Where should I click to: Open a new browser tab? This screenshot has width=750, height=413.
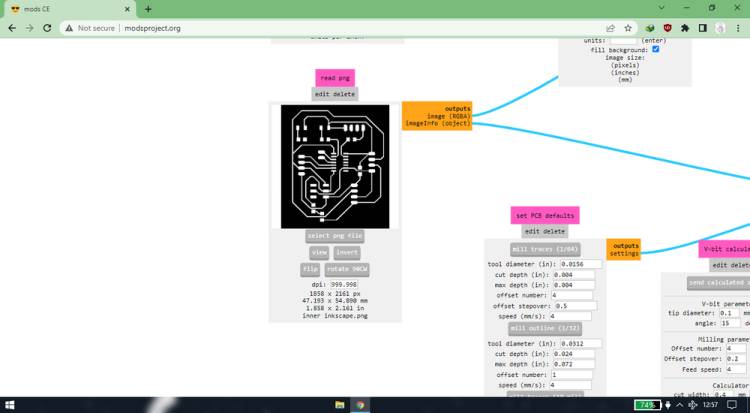(x=148, y=9)
